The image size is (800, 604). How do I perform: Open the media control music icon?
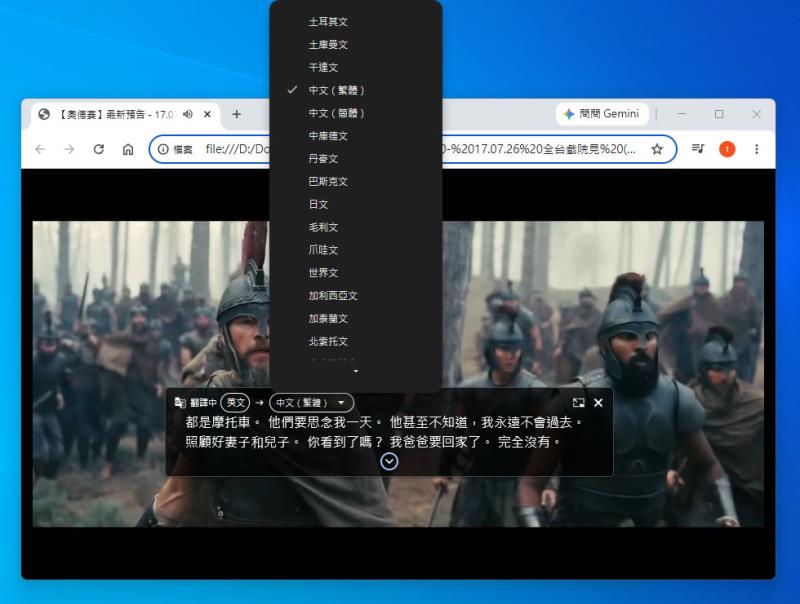click(698, 148)
